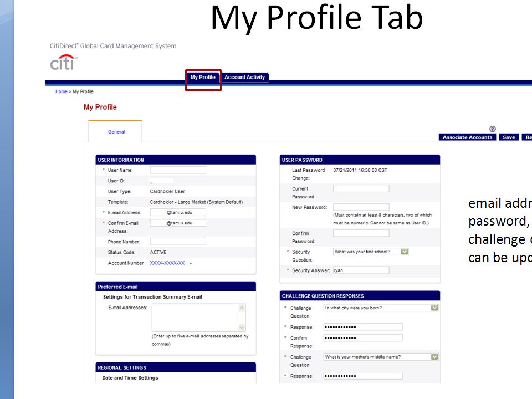Click the '07/21/2011 16:38:00 CST' password date
The height and width of the screenshot is (399, 532).
click(360, 170)
